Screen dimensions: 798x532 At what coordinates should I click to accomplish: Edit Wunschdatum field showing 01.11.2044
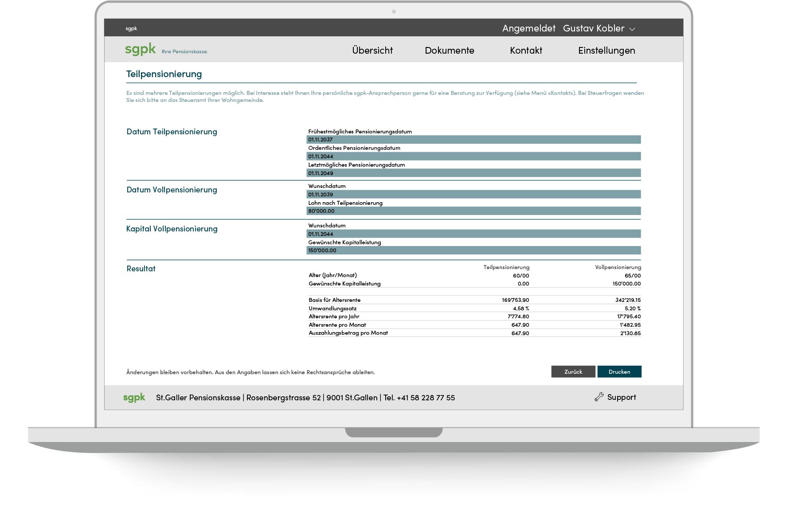(473, 234)
